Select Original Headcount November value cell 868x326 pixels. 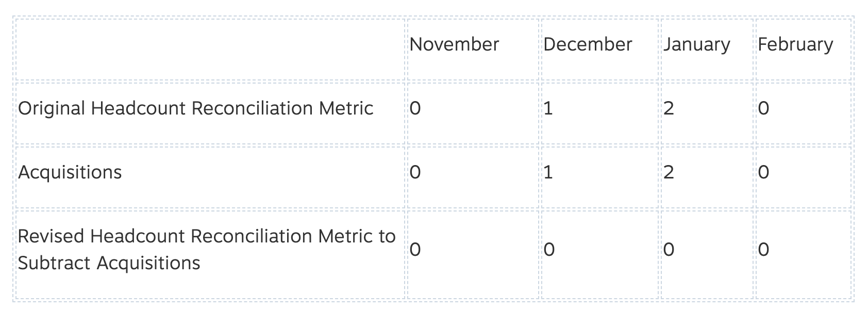point(473,114)
